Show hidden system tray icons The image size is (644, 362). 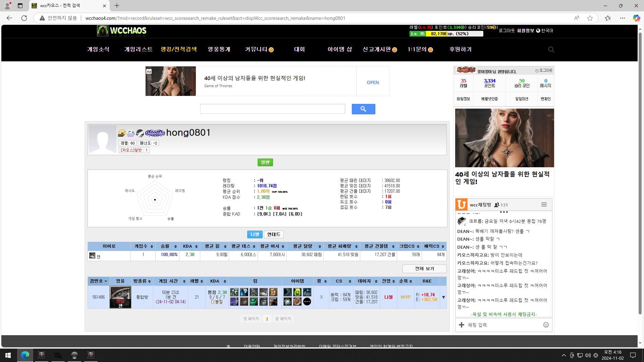[x=563, y=355]
